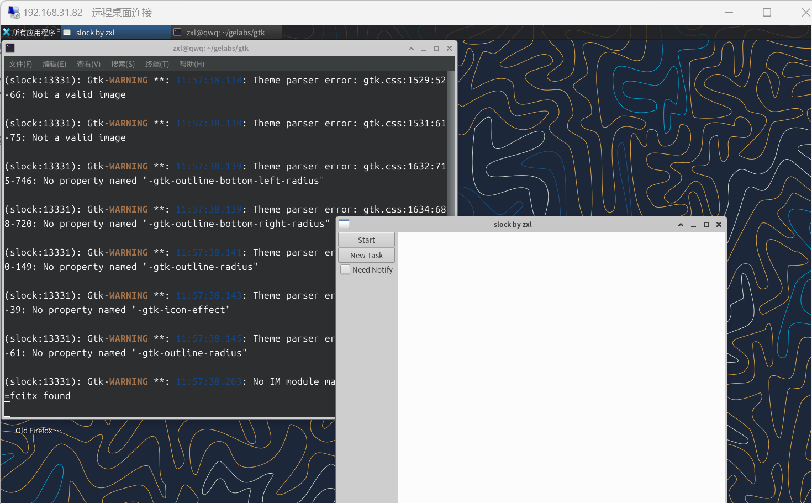Screen dimensions: 812x504
Task: Open the 帮助(H) menu in terminal
Action: [x=192, y=64]
